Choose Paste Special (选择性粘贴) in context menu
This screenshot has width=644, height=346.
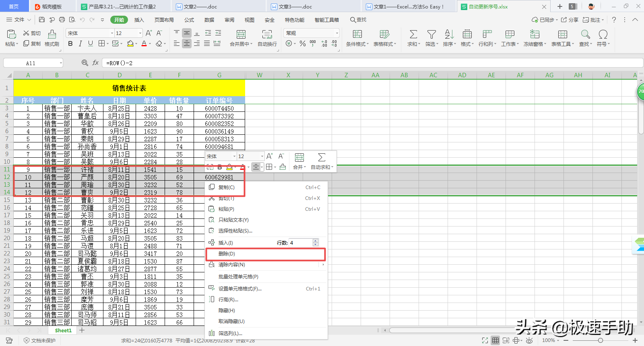point(265,231)
